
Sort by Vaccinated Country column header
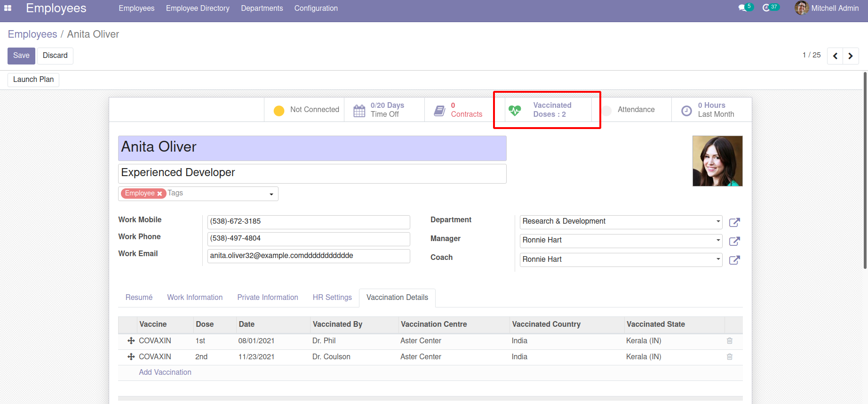click(567, 324)
